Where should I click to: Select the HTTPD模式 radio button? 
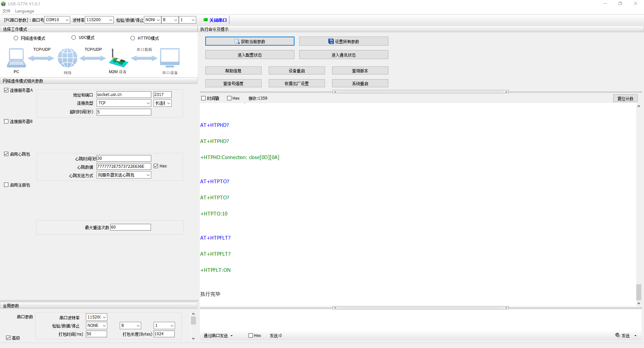click(133, 38)
